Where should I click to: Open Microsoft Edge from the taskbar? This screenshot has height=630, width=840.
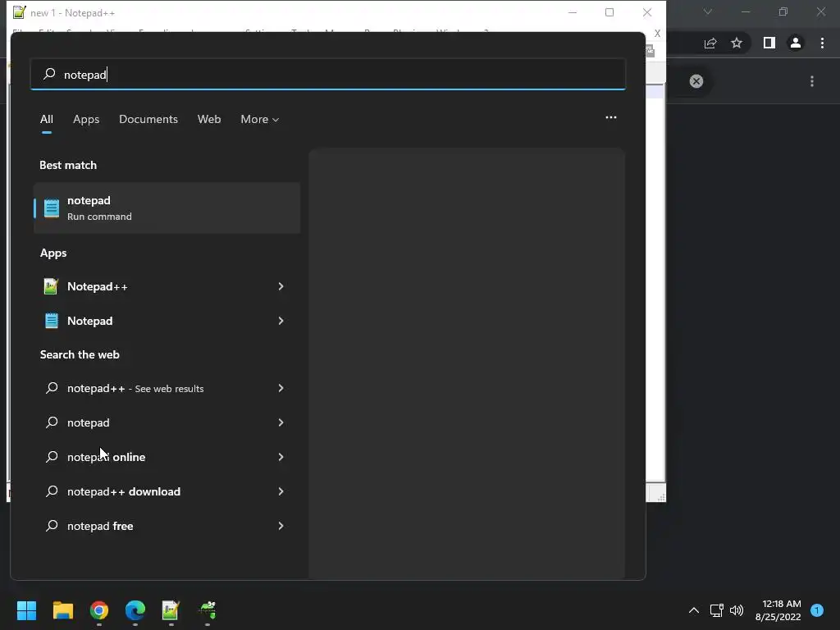click(135, 609)
